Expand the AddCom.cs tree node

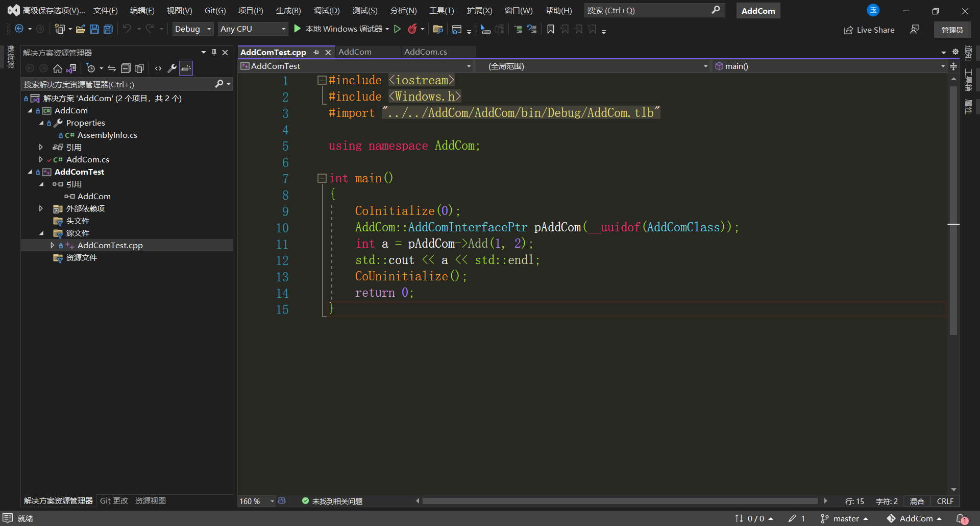tap(41, 160)
